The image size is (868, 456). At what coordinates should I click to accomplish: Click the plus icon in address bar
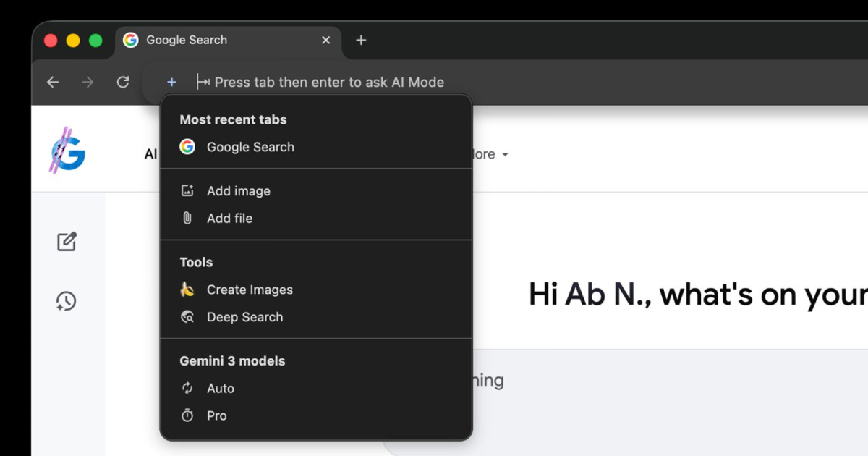tap(171, 83)
